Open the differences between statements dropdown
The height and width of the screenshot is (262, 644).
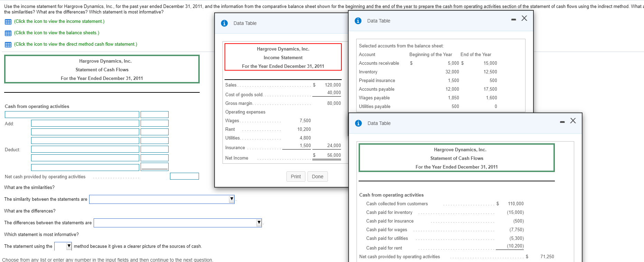pyautogui.click(x=178, y=223)
